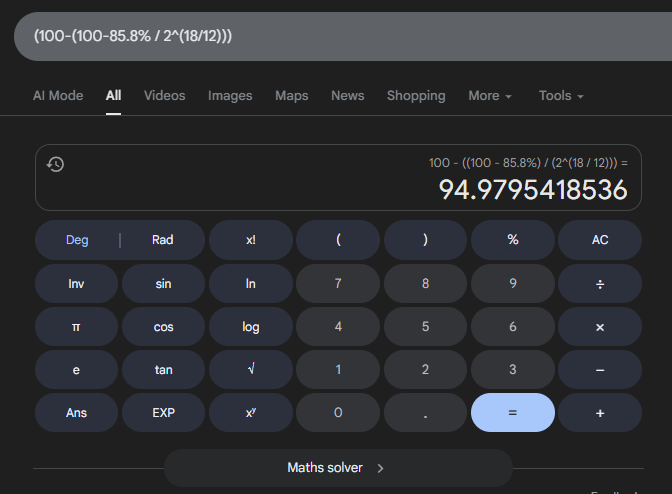This screenshot has width=672, height=494.
Task: Insert an open parenthesis
Action: coord(338,240)
